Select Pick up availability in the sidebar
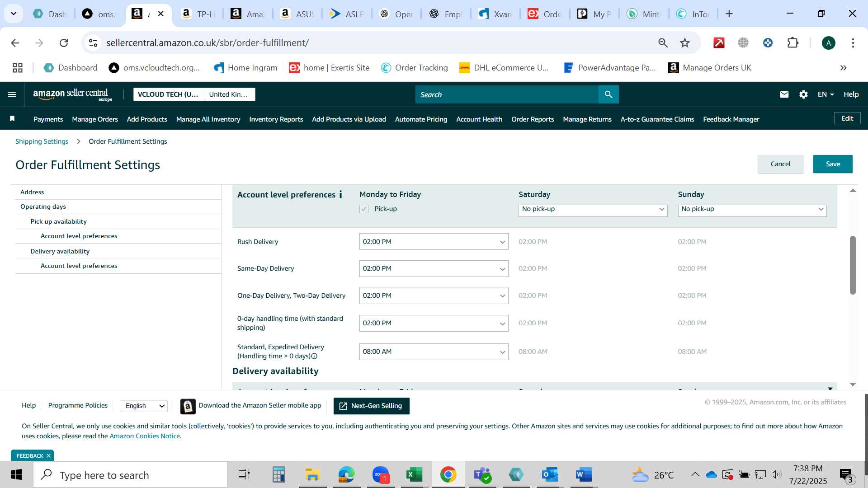Screen dimensions: 868x488 (58, 221)
